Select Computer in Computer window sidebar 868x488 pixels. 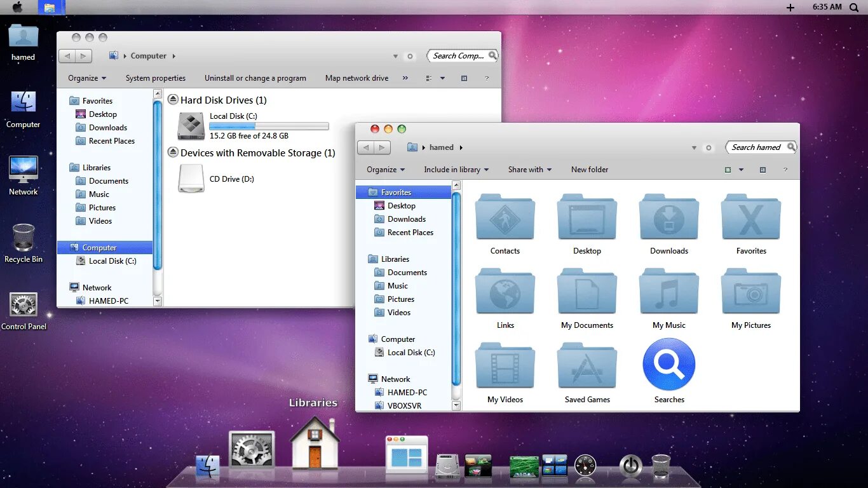click(105, 248)
